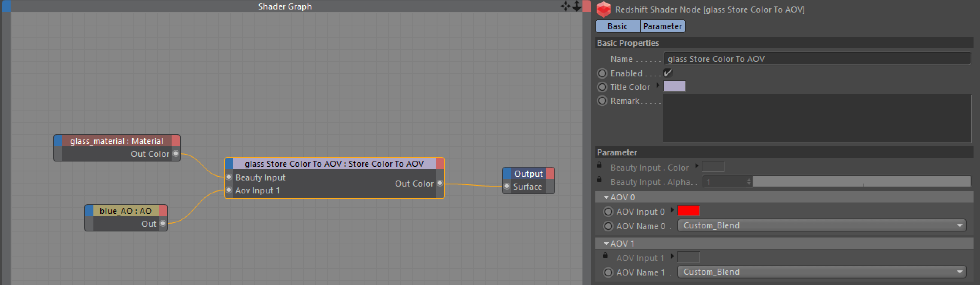Click the Out port of the blue_AO node
Screen dimensions: 980x285
(163, 223)
